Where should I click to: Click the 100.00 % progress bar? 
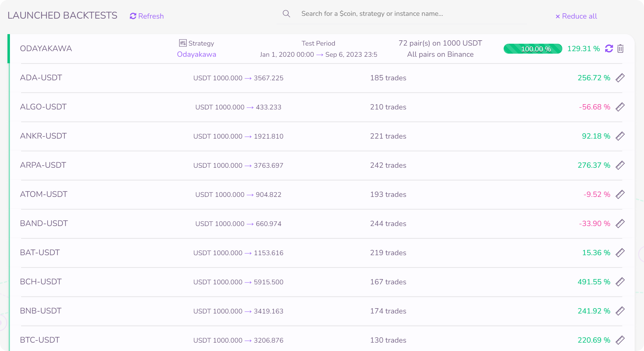pyautogui.click(x=533, y=49)
